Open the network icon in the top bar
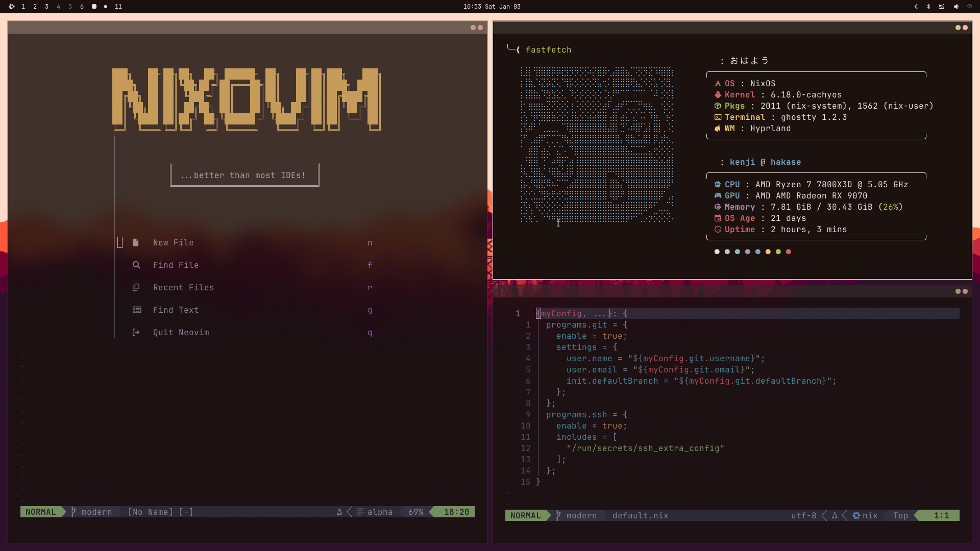 tap(942, 7)
